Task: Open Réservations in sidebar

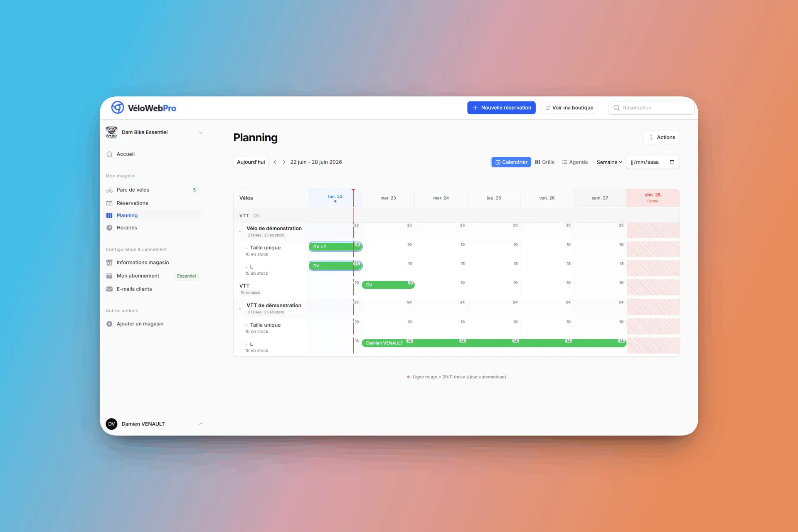Action: coord(132,203)
